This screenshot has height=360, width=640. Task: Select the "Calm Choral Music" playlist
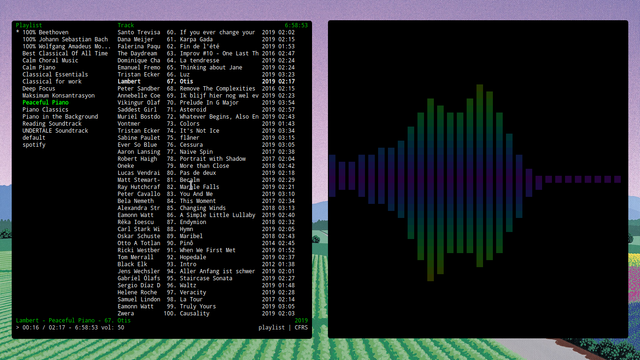(50, 60)
